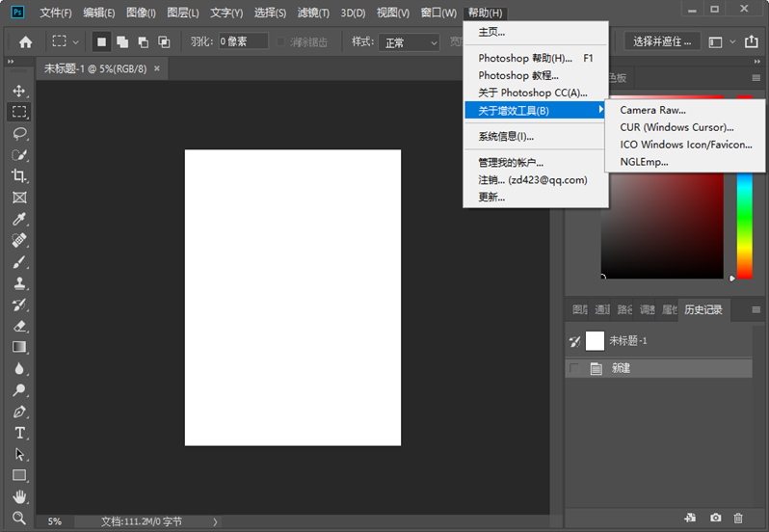Choose ICO Windows Icon/Favicon... entry
The width and height of the screenshot is (769, 532).
tap(684, 145)
